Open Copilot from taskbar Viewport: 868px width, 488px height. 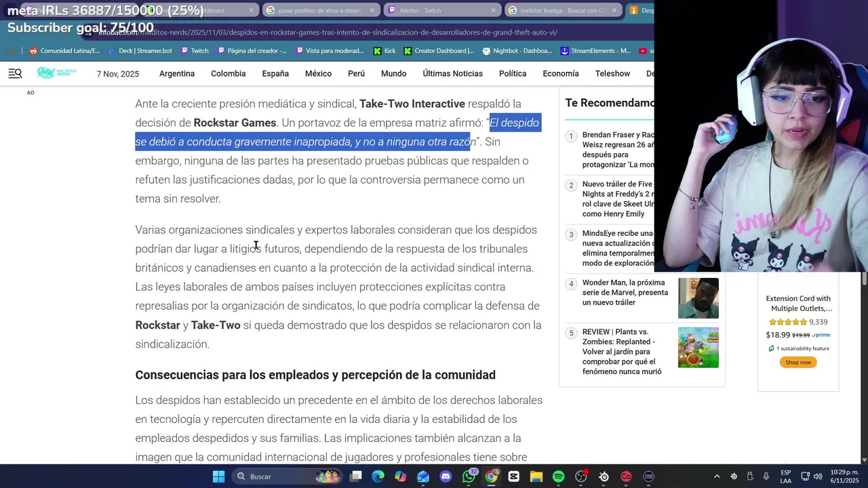pos(400,476)
